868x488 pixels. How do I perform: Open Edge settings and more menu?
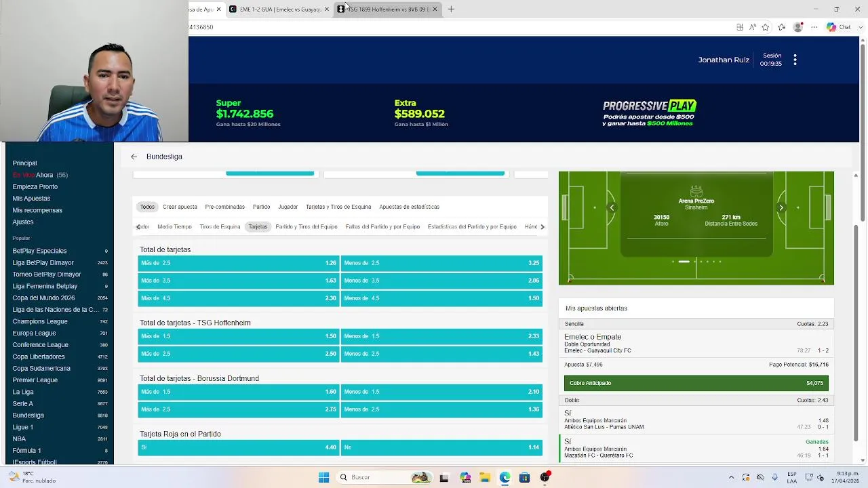tap(814, 27)
